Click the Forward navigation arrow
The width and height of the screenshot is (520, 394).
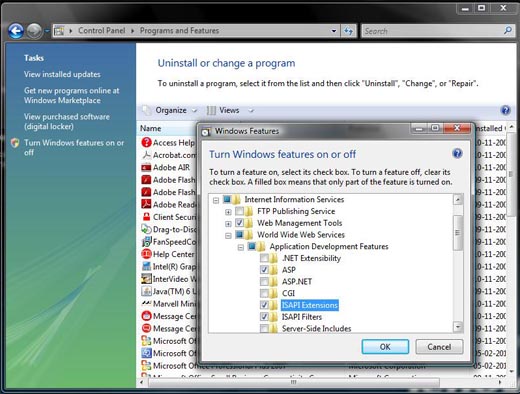(34, 31)
